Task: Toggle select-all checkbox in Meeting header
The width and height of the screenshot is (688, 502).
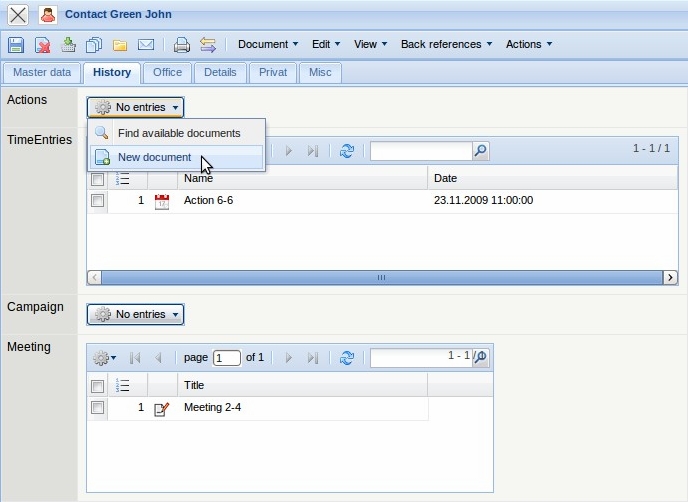Action: pos(97,386)
